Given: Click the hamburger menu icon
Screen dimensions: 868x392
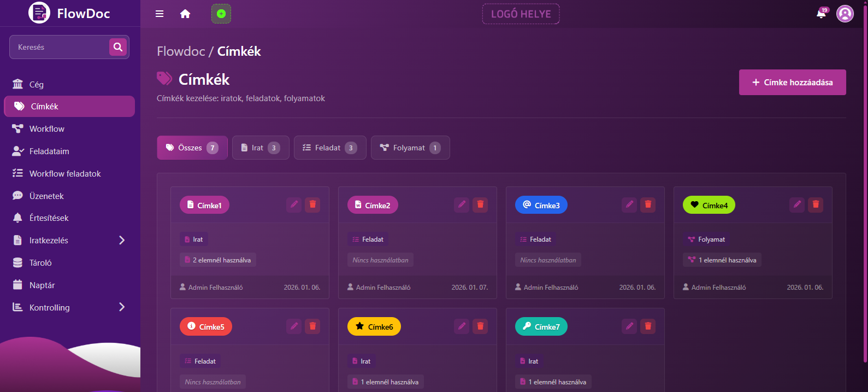Looking at the screenshot, I should coord(160,14).
